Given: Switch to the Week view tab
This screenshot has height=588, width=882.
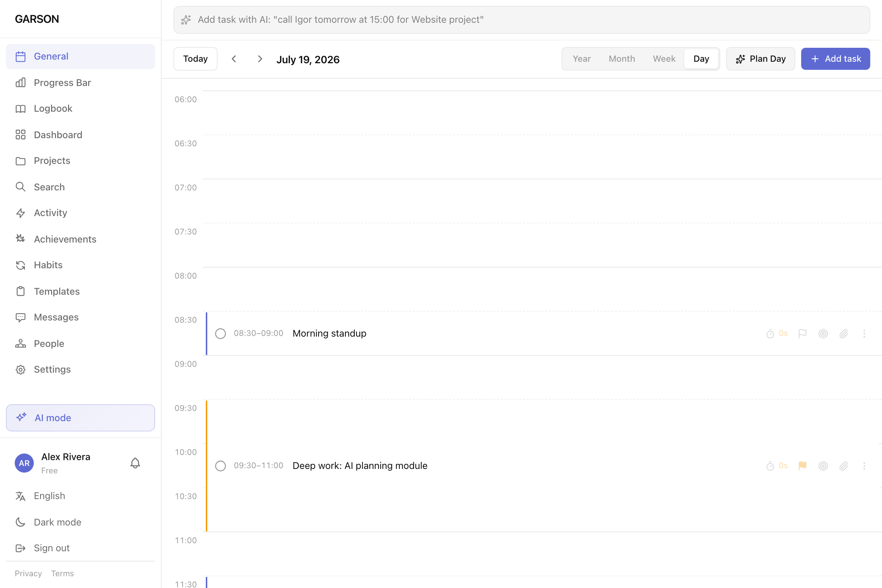Looking at the screenshot, I should (664, 59).
